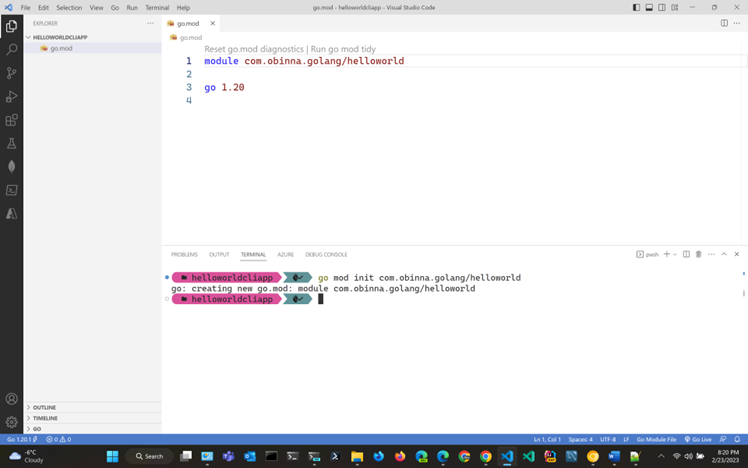Open the Extensions view

11,120
